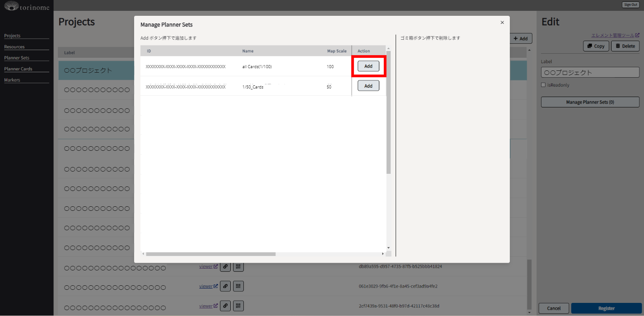644x316 pixels.
Task: Add the 1/50_Cards planner set
Action: click(368, 86)
